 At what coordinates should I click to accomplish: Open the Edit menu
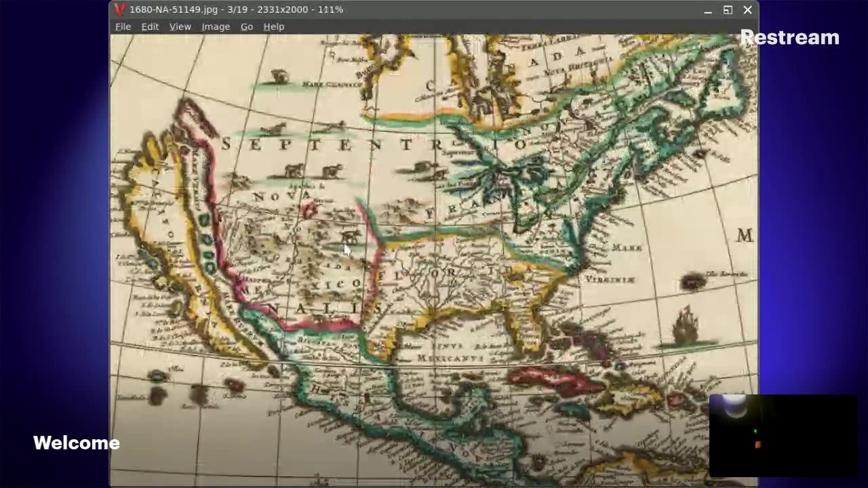coord(150,26)
